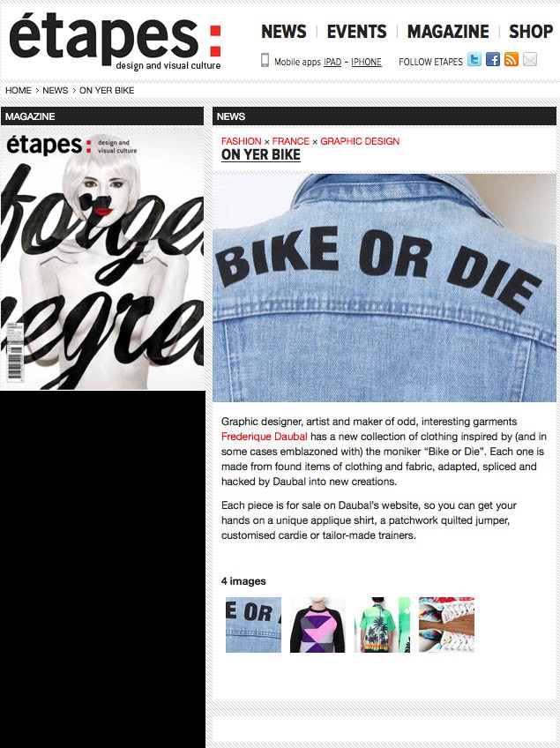Click the FASHION tag link
The height and width of the screenshot is (748, 560).
tap(242, 141)
